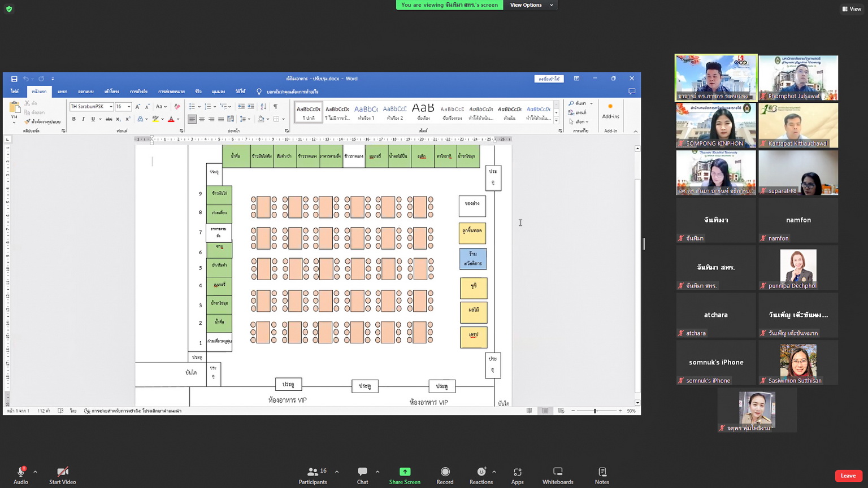Toggle superscript formatting

coord(128,119)
